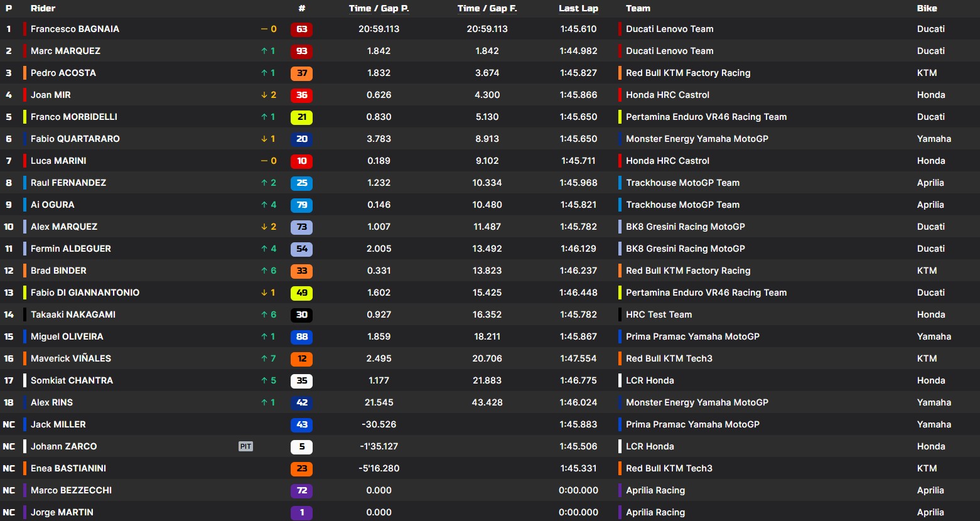Click the PIT badge beside Johann Zarco
The image size is (980, 521).
pyautogui.click(x=245, y=446)
